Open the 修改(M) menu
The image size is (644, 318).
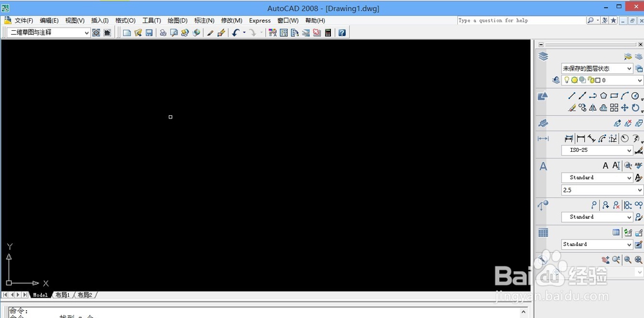[232, 21]
